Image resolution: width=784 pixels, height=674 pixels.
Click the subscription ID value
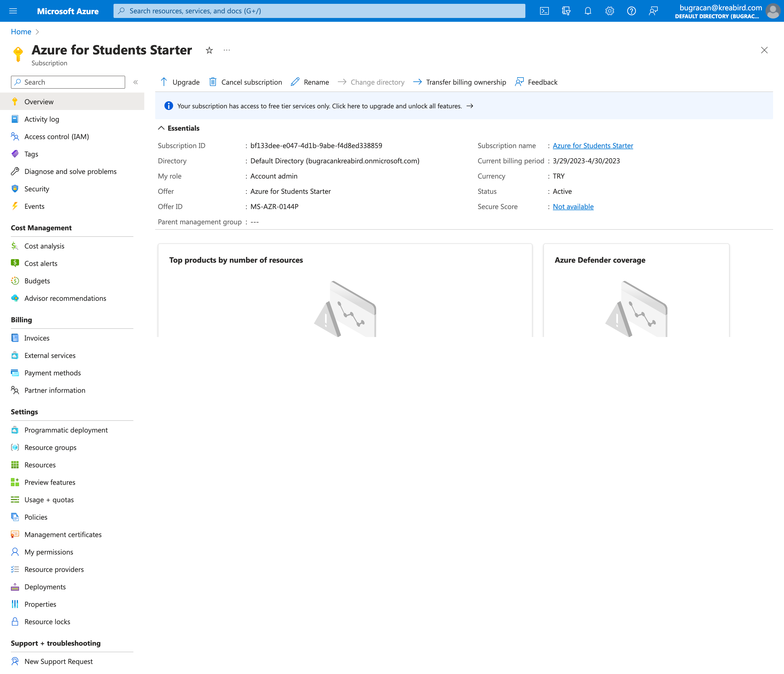[316, 146]
